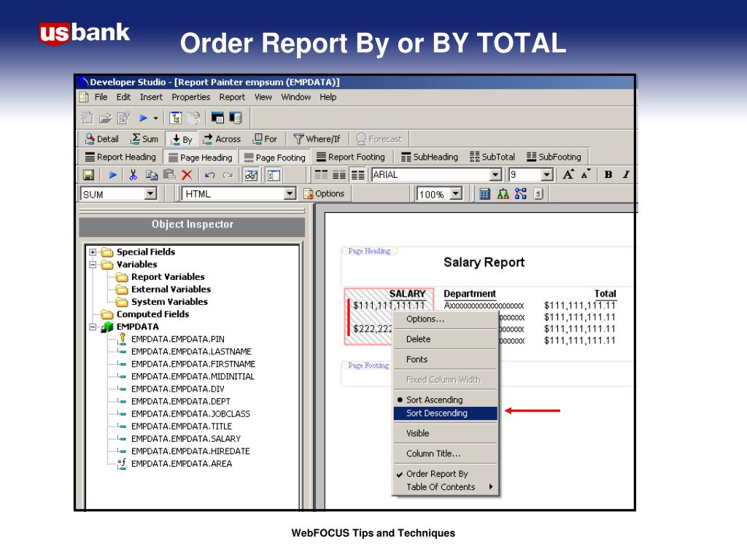Click the calculator icon in bottom toolbar

pyautogui.click(x=484, y=194)
